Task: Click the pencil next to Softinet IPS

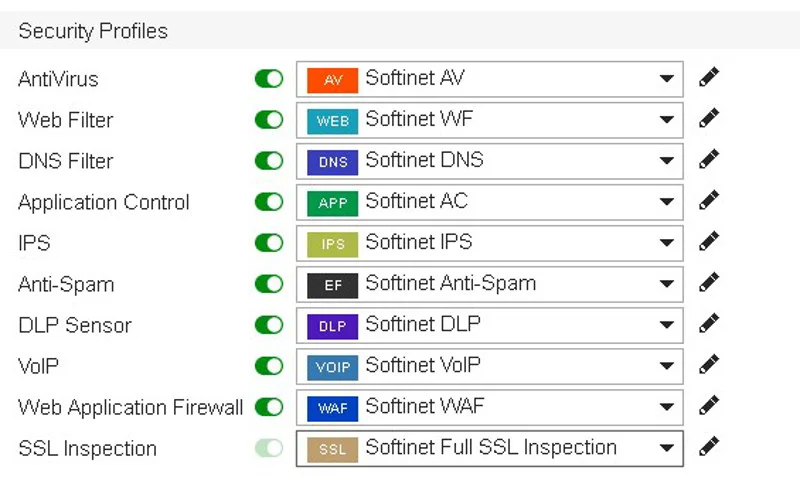Action: [x=709, y=241]
